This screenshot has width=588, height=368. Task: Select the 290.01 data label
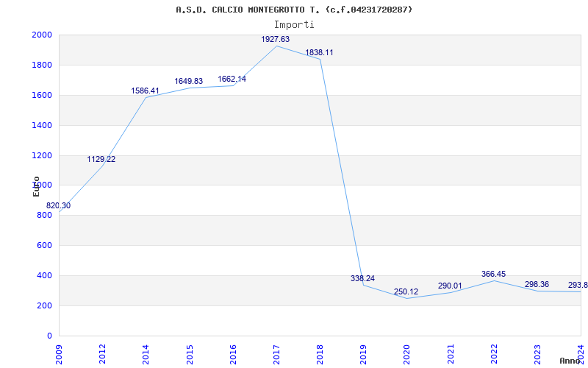click(450, 286)
